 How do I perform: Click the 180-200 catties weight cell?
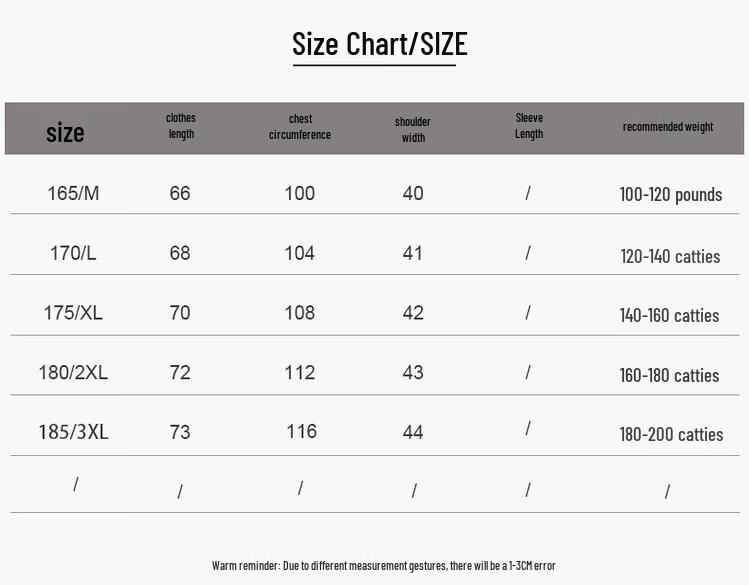pyautogui.click(x=671, y=435)
